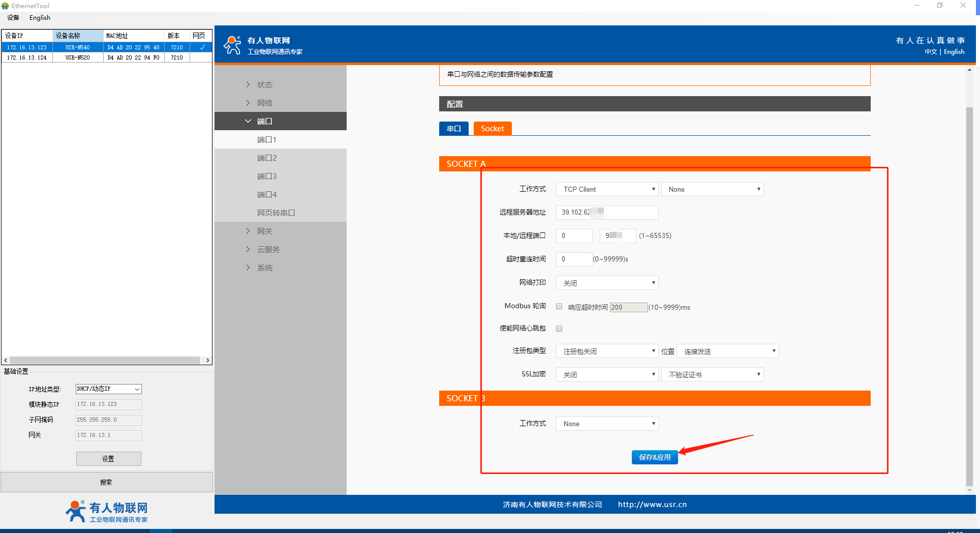Switch to the 串口 tab

453,129
